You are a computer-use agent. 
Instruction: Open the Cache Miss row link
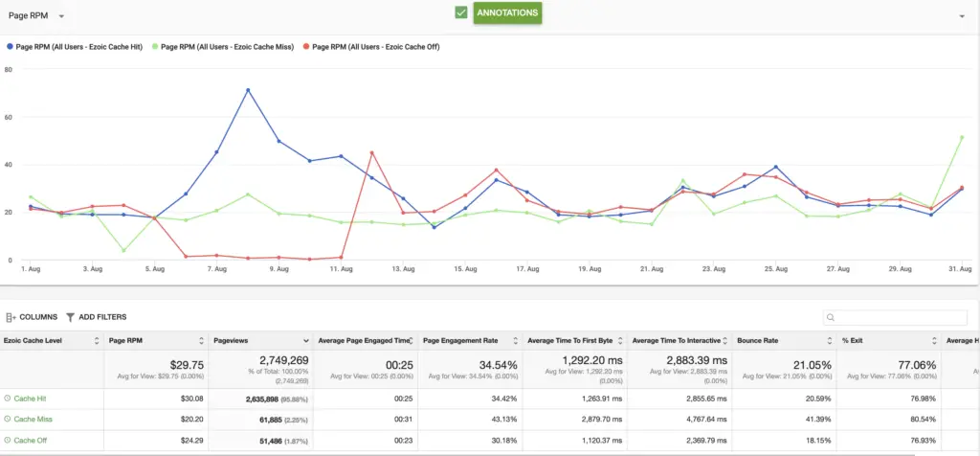pyautogui.click(x=32, y=419)
